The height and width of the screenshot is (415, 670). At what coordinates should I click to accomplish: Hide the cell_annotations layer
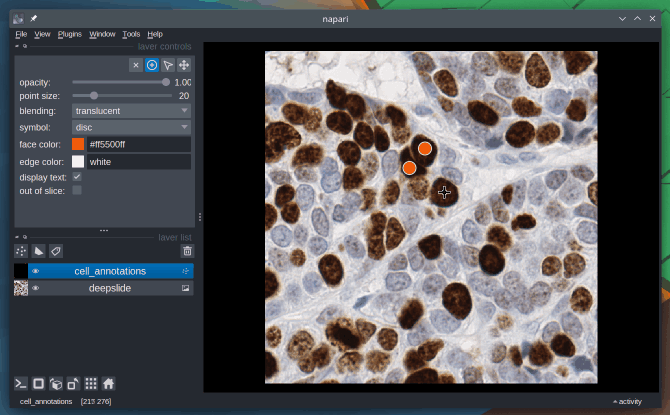coord(35,271)
